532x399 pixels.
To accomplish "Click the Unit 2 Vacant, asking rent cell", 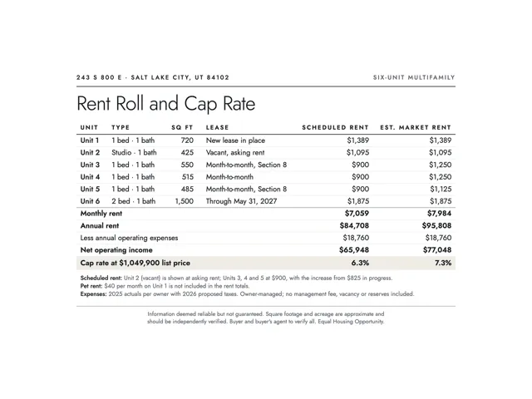I will (x=235, y=153).
